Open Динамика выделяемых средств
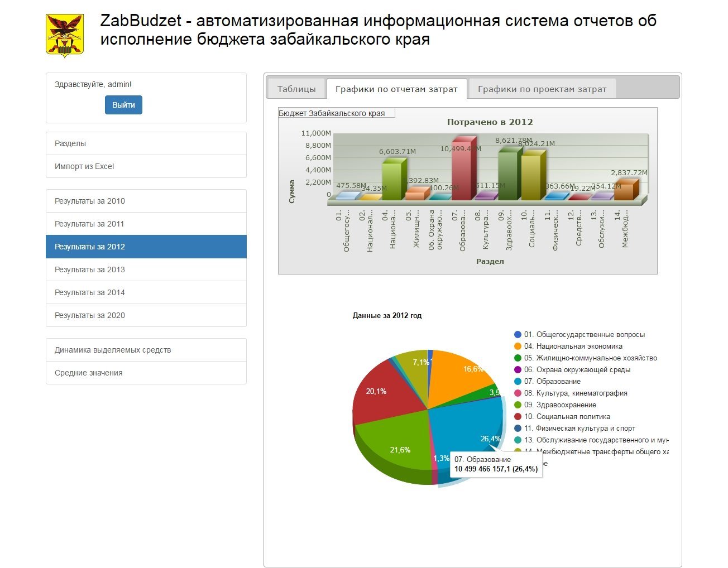Viewport: 728px width, 568px height. tap(146, 350)
